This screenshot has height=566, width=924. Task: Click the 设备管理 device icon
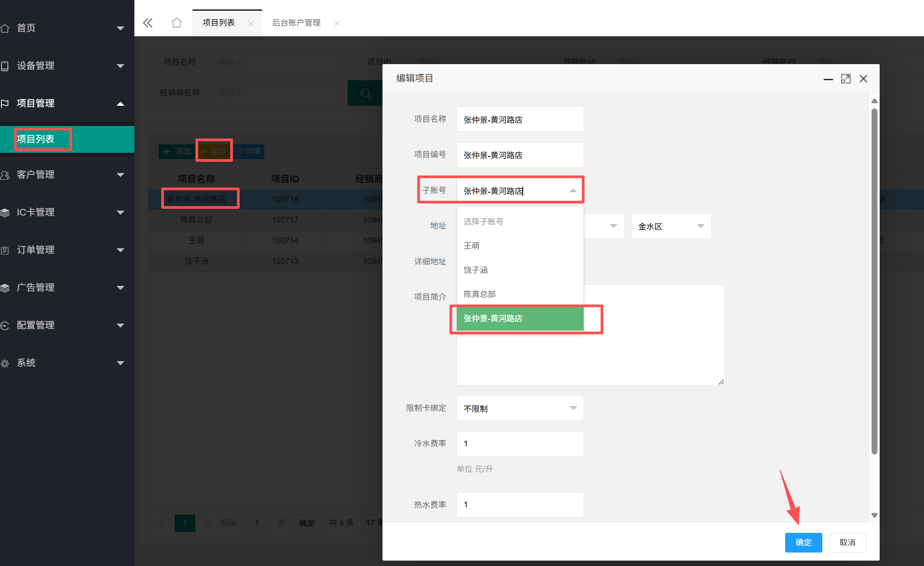(x=5, y=66)
